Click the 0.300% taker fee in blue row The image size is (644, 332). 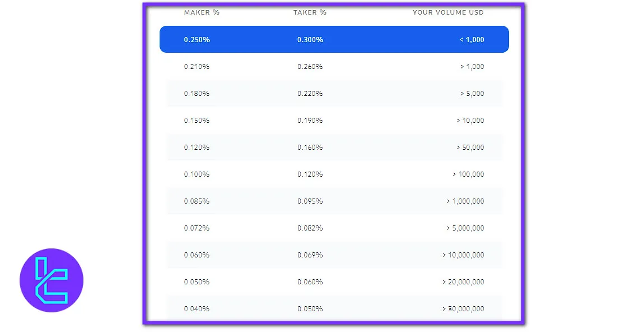pos(310,40)
